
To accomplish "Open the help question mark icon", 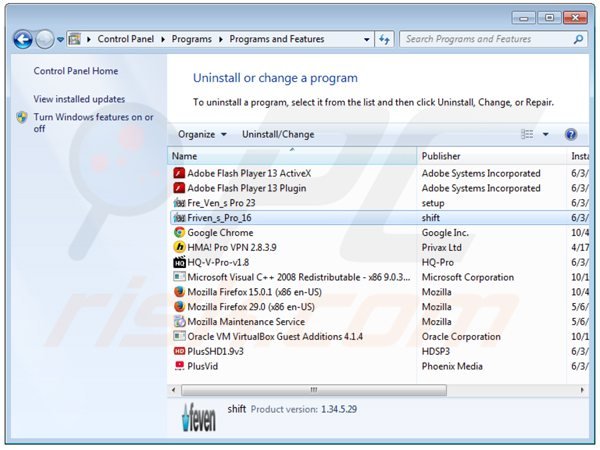I will (571, 134).
